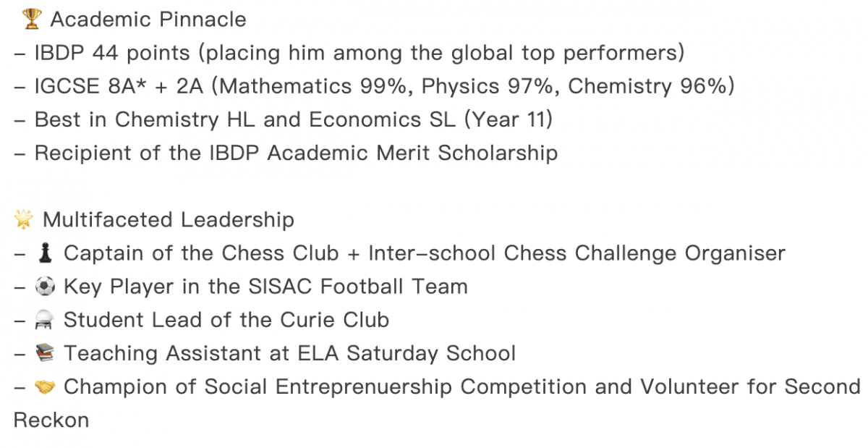Click the icon beside Student Lead line
Screen dimensions: 868x448
[x=46, y=320]
